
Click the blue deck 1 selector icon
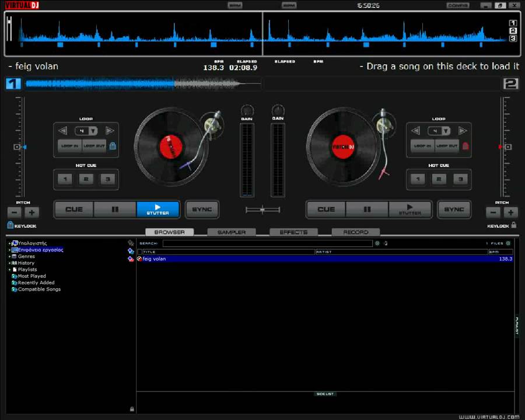click(x=13, y=83)
